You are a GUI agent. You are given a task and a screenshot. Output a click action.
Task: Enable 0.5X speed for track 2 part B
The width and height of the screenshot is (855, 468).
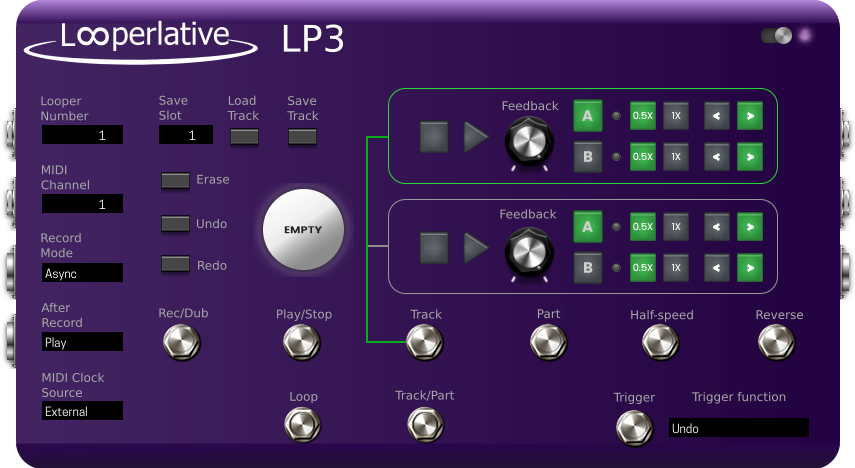[x=643, y=268]
